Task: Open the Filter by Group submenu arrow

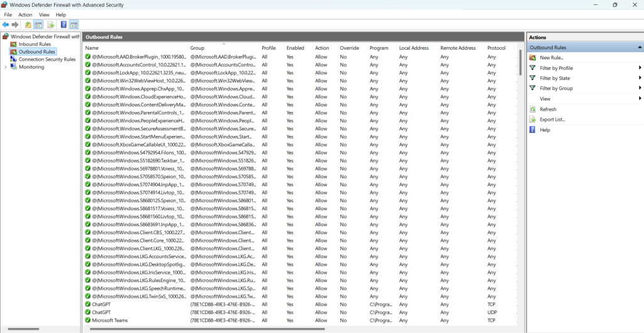Action: 640,88
